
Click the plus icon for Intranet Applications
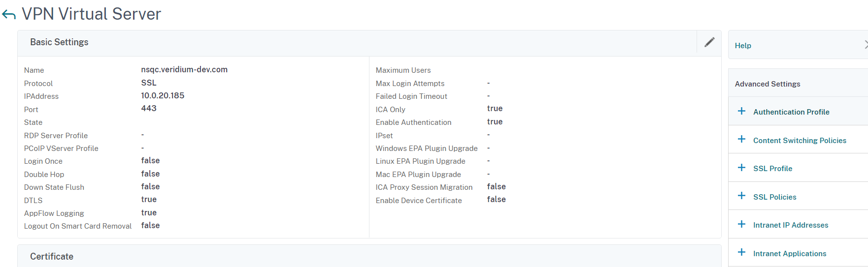741,253
